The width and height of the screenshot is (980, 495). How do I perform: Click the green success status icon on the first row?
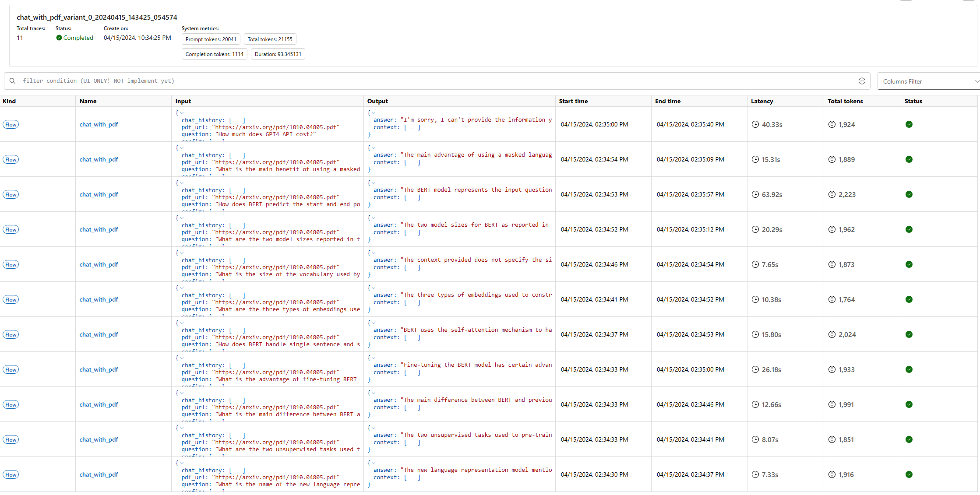tap(909, 124)
